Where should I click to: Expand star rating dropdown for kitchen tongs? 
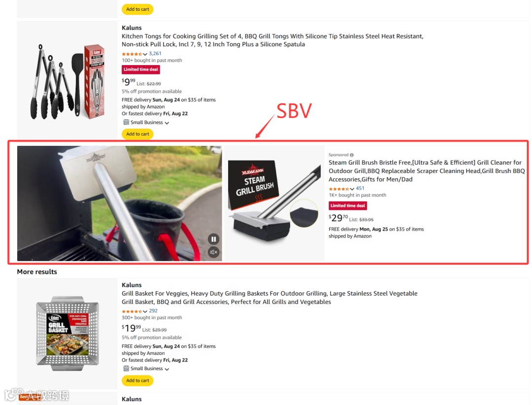(145, 54)
